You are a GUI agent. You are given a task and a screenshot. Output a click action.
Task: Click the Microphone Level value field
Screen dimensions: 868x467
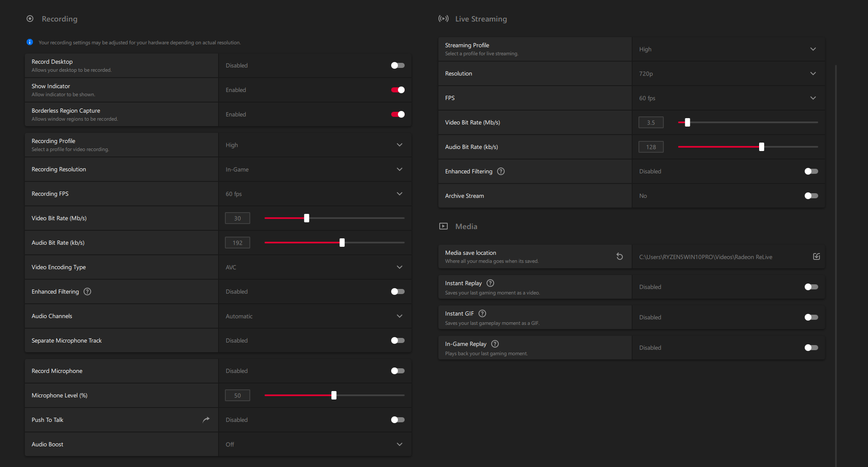[238, 395]
